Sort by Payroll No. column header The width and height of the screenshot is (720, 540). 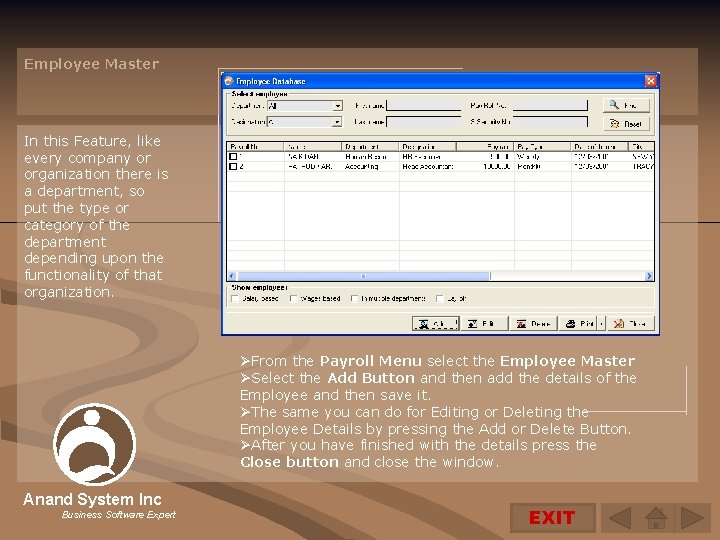click(x=255, y=146)
